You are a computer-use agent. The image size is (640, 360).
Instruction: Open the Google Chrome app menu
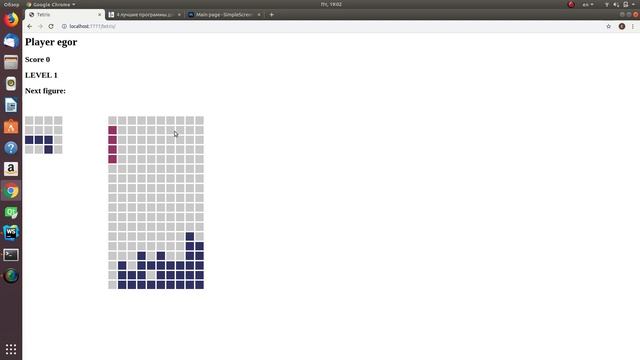click(x=51, y=4)
